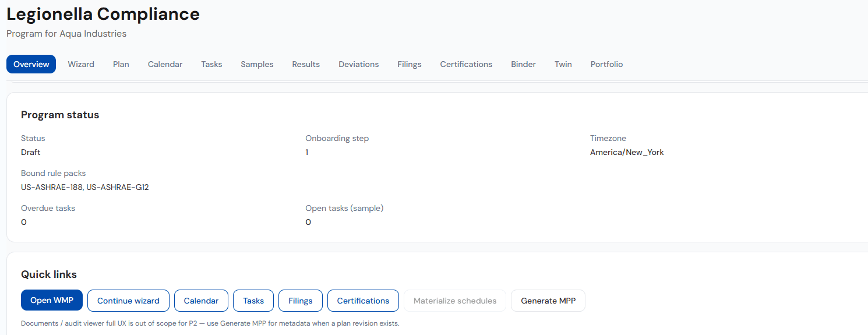Switch to the Filings tab

point(410,64)
